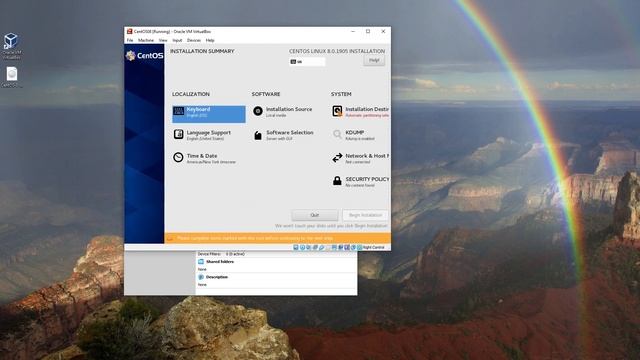Viewport: 640px width, 360px height.
Task: Click the SYSTEM section heading
Action: coord(341,94)
